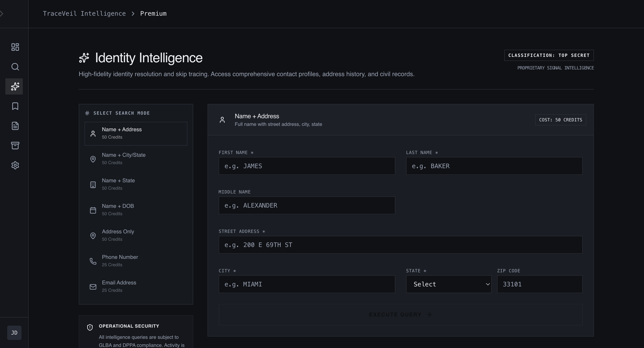Open the State select dropdown
The width and height of the screenshot is (644, 348).
pyautogui.click(x=449, y=284)
